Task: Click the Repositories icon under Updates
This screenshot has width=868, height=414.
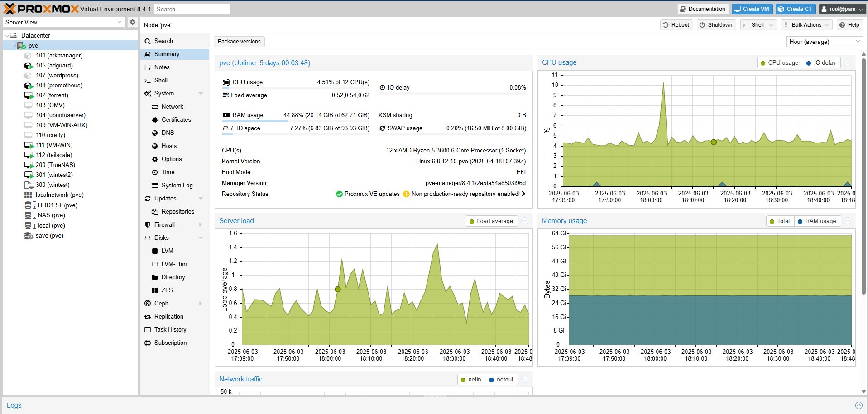Action: tap(155, 212)
